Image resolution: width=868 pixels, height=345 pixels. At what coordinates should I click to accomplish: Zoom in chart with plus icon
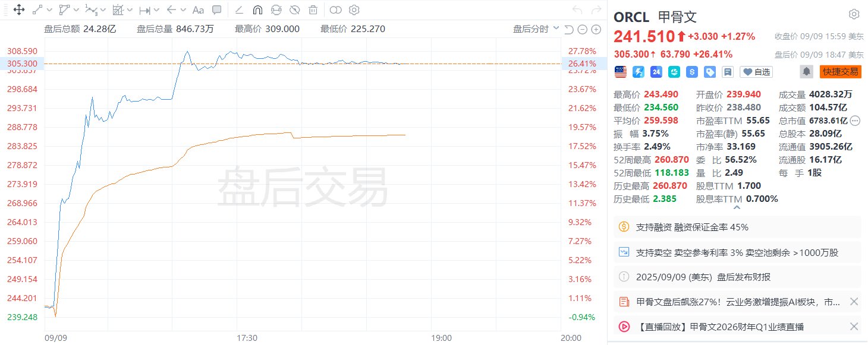point(595,30)
